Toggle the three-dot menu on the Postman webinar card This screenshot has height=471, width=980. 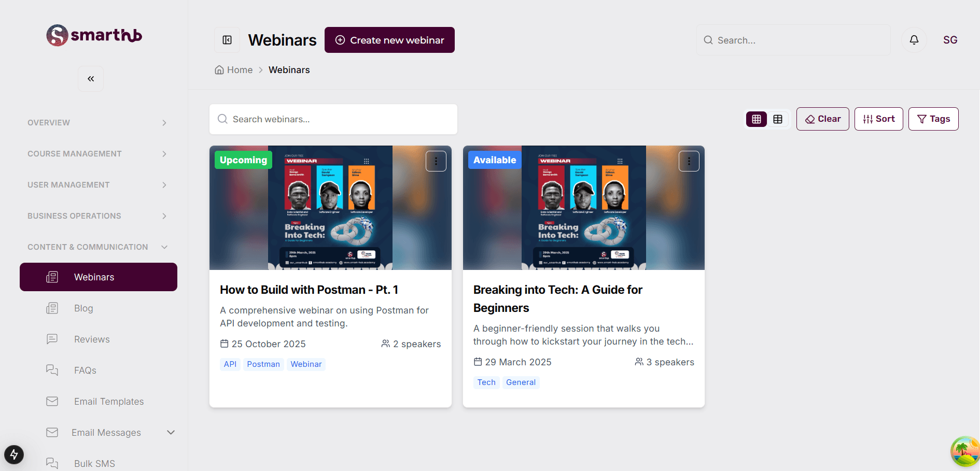tap(436, 161)
